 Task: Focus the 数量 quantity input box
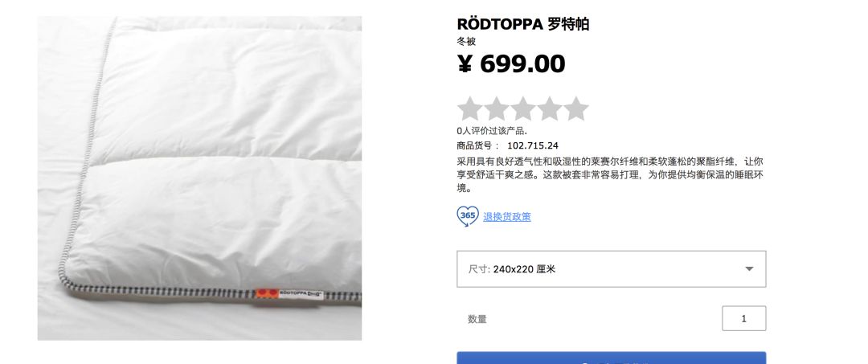(743, 319)
